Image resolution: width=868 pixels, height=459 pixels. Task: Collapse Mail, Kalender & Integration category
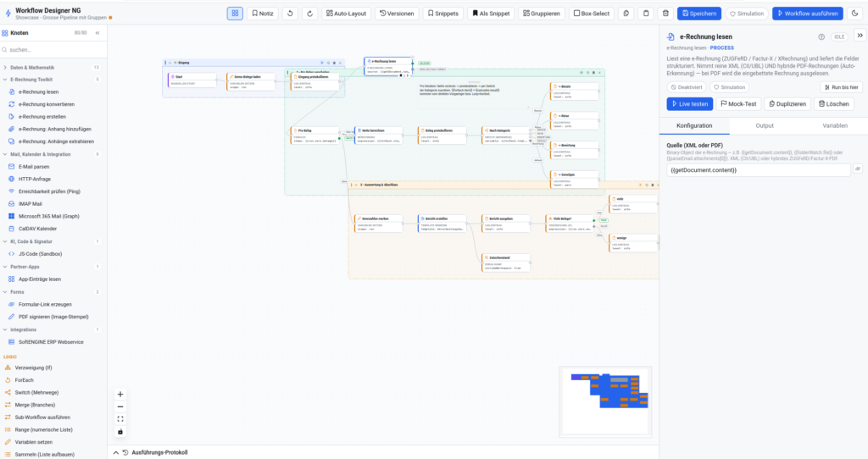(52, 154)
